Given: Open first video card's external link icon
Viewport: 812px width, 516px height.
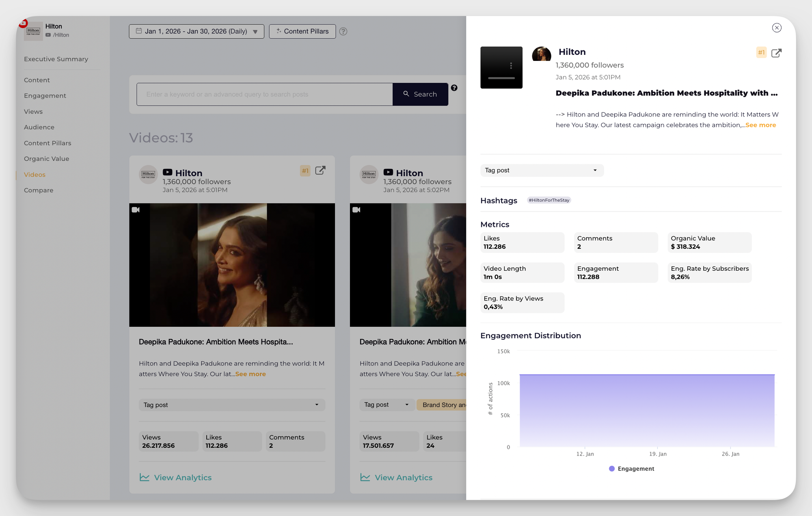Looking at the screenshot, I should [320, 171].
